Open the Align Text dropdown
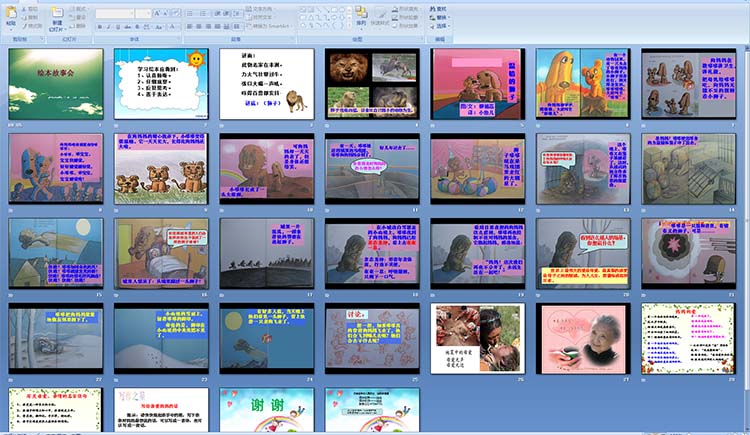The height and width of the screenshot is (435, 750). point(260,18)
